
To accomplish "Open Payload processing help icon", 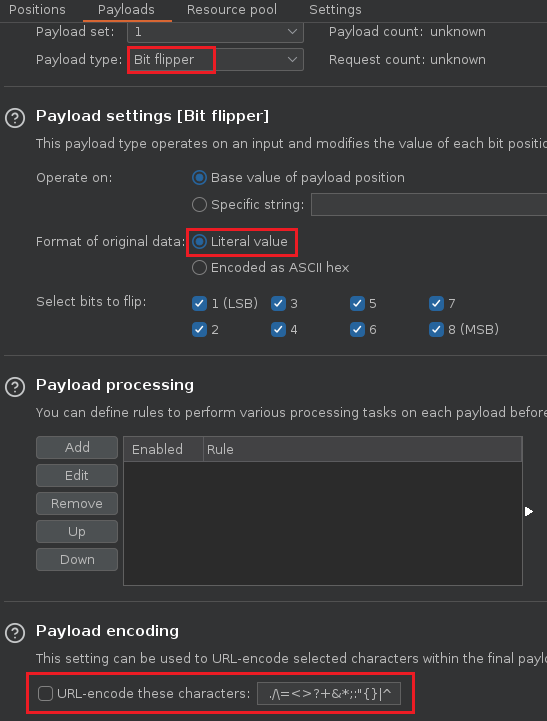I will click(15, 387).
